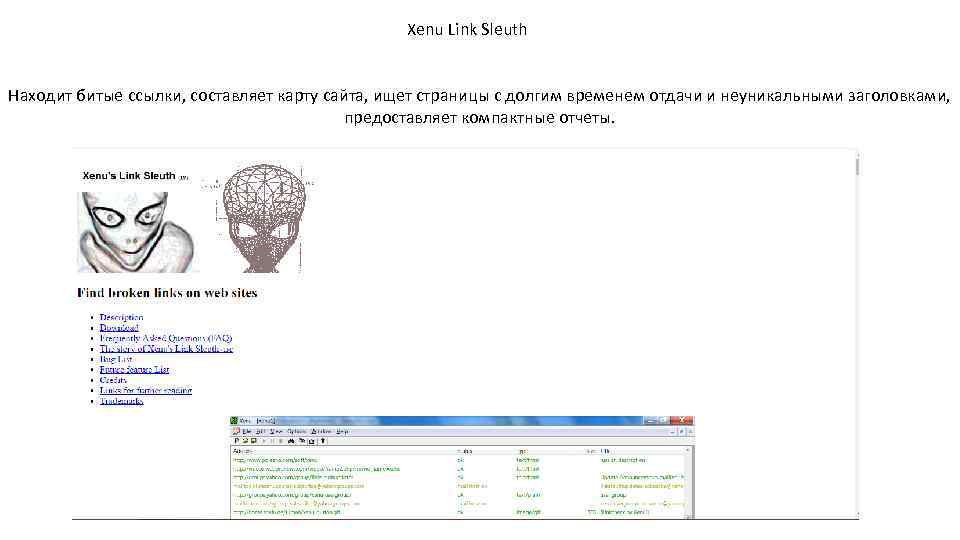Viewport: 960px width, 540px height.
Task: Click Xenu list vertical scrollbar
Action: pyautogui.click(x=688, y=484)
